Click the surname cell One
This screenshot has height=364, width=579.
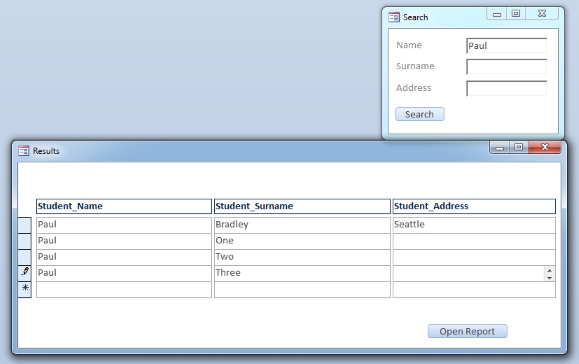[x=302, y=241]
